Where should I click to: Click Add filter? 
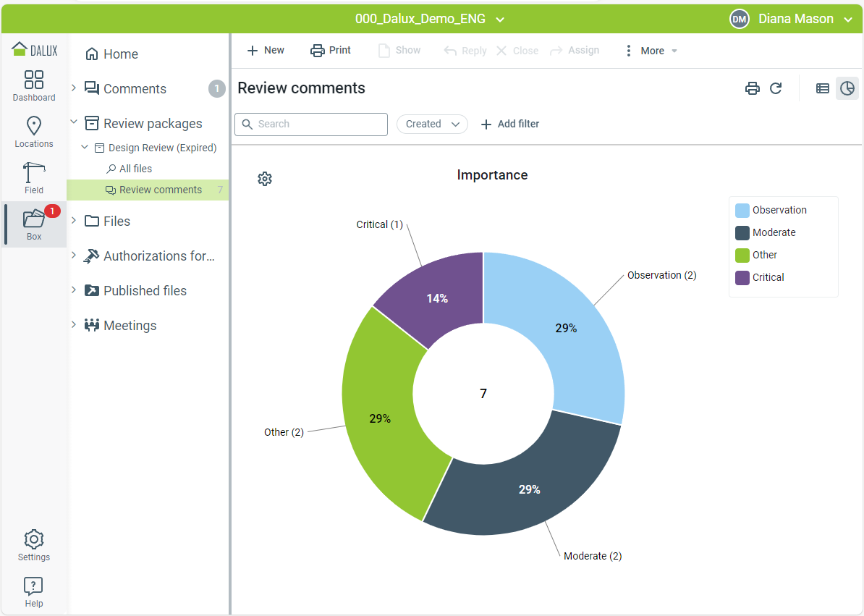pos(510,124)
